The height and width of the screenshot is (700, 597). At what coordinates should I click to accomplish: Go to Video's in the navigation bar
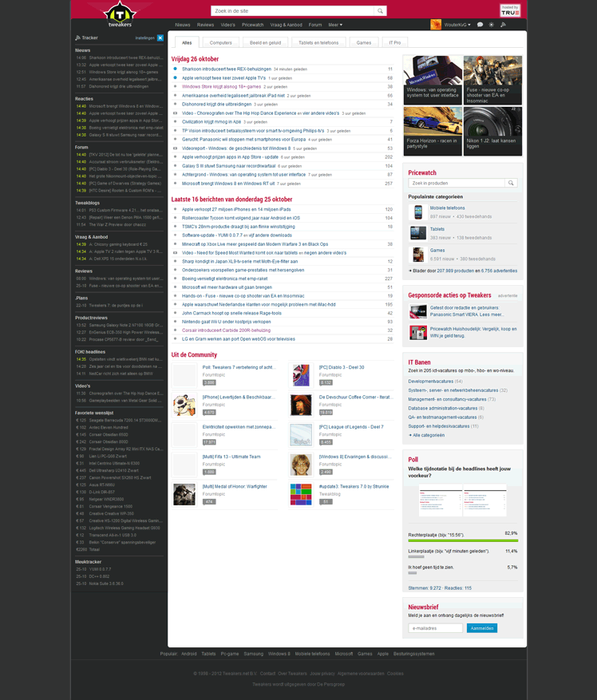[x=227, y=25]
